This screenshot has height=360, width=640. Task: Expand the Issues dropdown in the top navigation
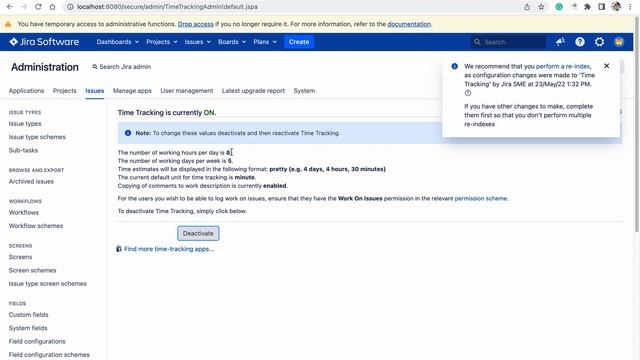[x=198, y=42]
